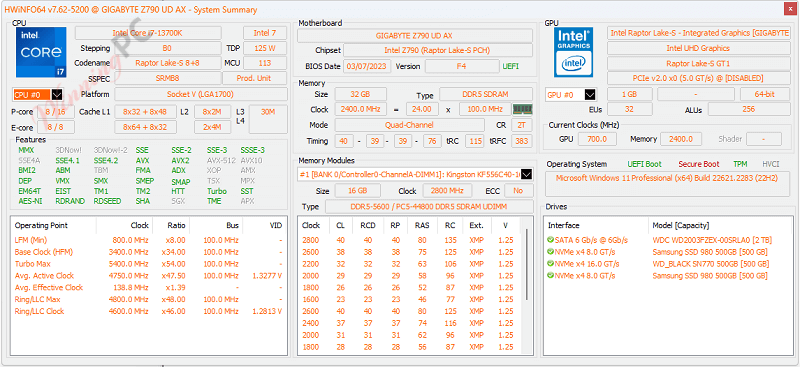Screen dimensions: 800x367
Task: Click status icon of WD_BLACK SN770 drive
Action: tap(551, 264)
